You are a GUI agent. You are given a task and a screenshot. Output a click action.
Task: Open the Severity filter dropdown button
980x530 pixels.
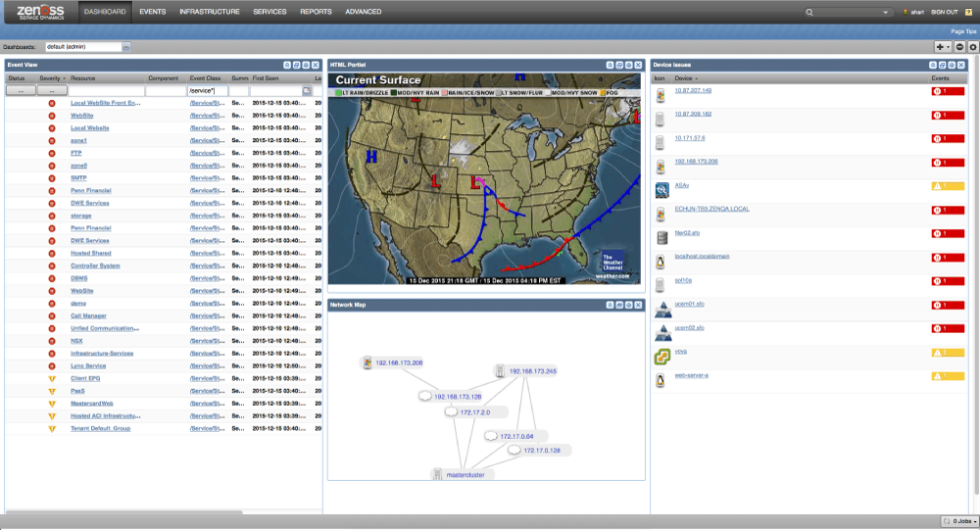[x=52, y=91]
